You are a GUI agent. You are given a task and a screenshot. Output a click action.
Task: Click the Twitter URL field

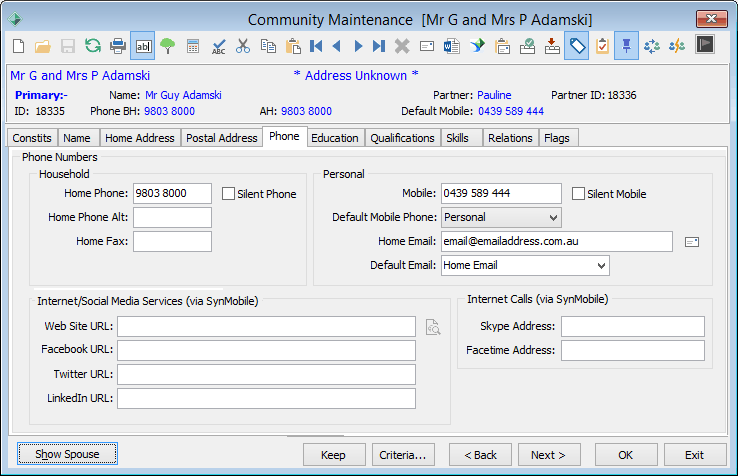[266, 374]
